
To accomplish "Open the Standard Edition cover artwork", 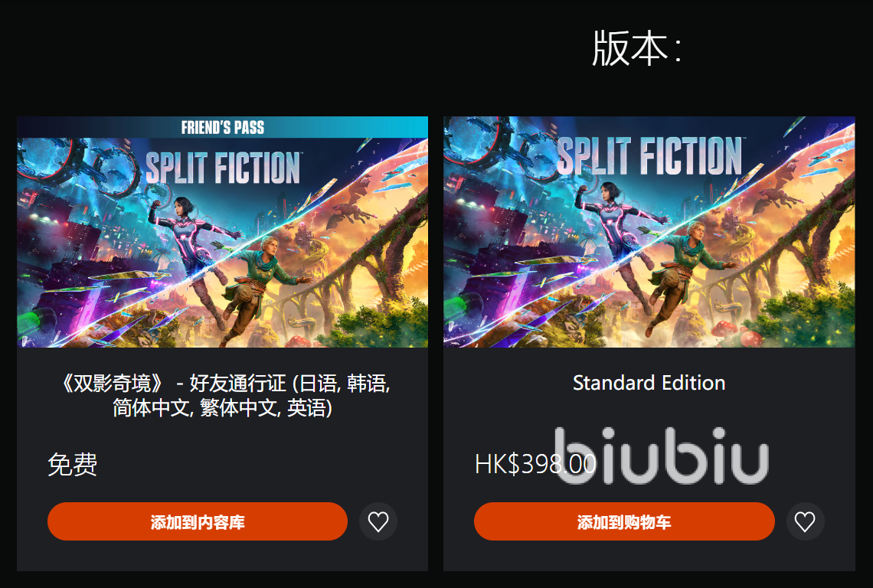I will pos(649,232).
